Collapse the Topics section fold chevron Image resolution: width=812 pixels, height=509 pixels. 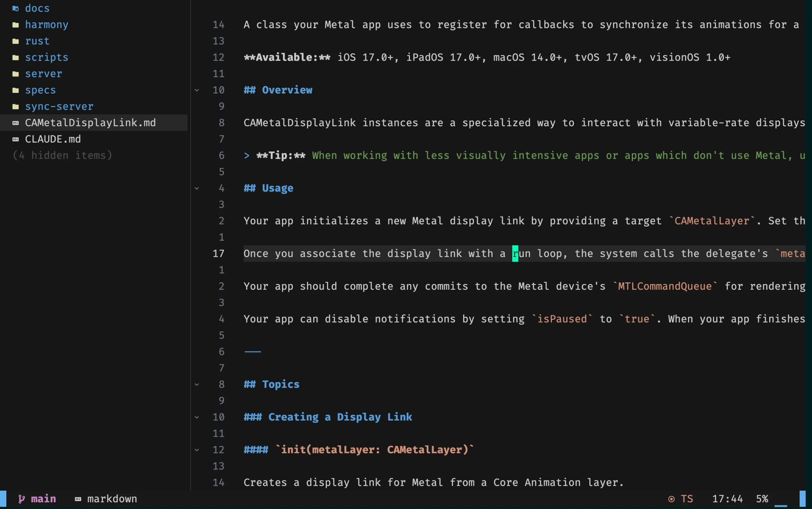[197, 384]
